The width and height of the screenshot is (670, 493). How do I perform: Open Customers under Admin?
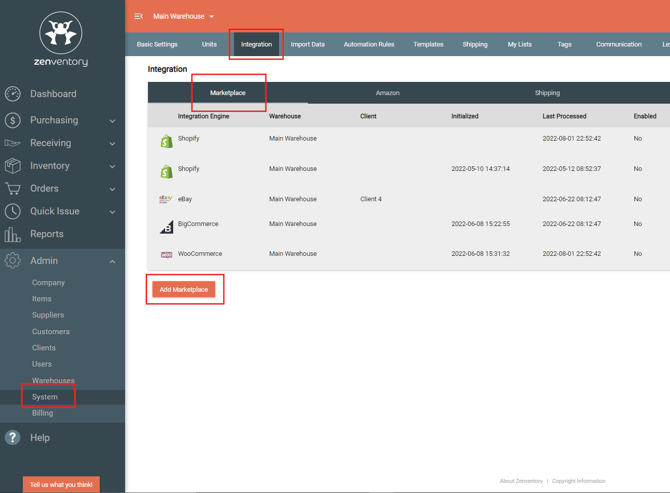50,332
